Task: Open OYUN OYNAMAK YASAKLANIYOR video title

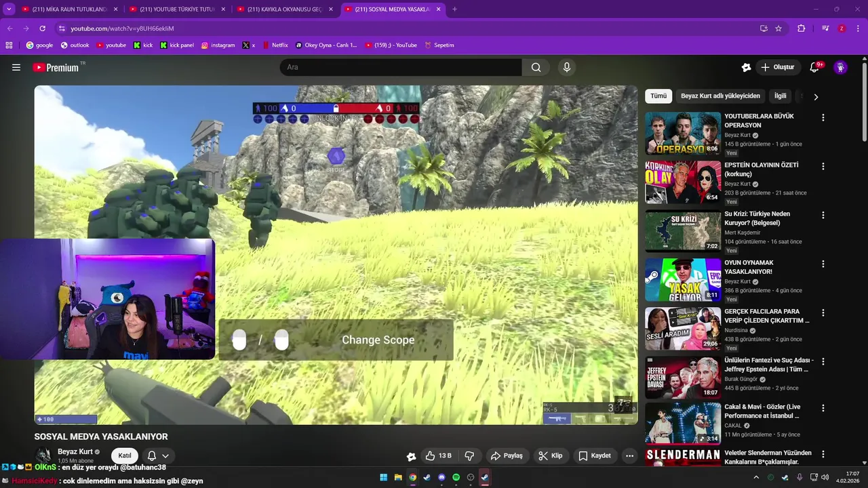Action: coord(749,267)
